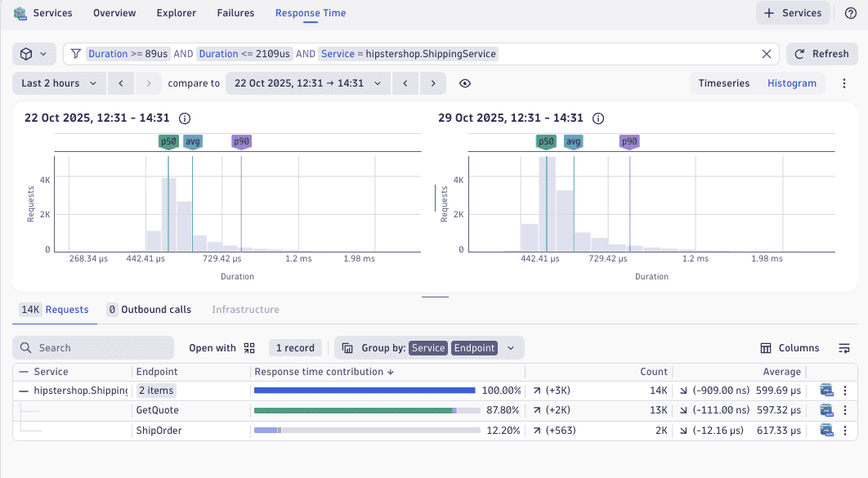Click the row density icon right of Columns
Image resolution: width=868 pixels, height=478 pixels.
(843, 347)
